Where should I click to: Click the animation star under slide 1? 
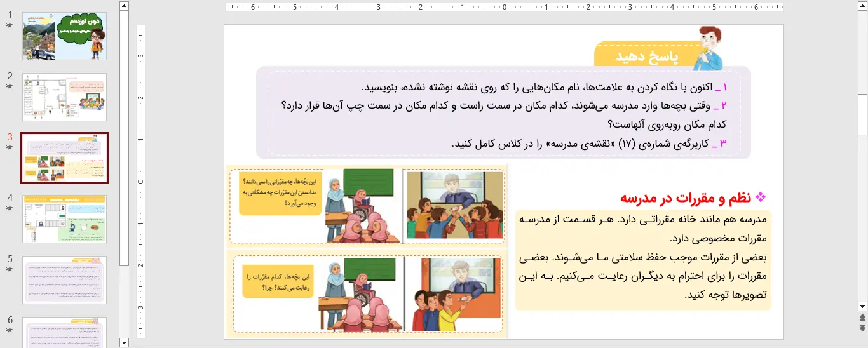(10, 25)
